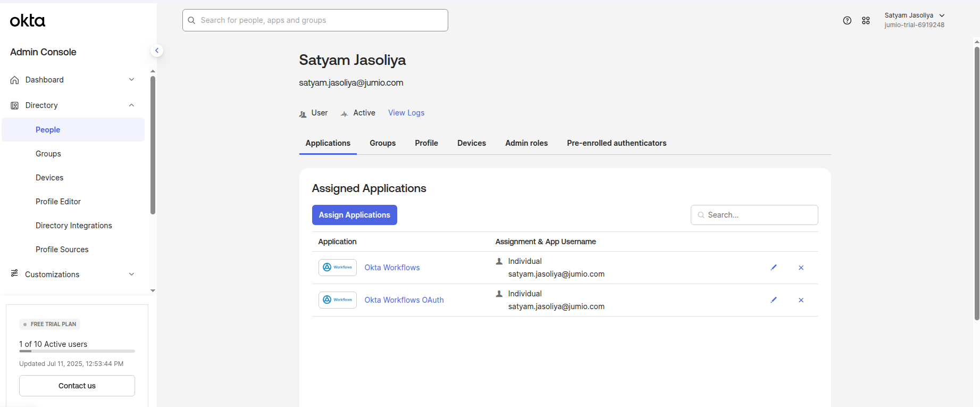
Task: Open the View Logs link
Action: [406, 113]
